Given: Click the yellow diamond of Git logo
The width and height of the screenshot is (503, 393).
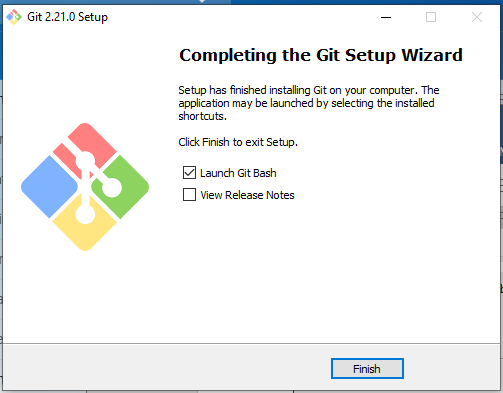Looking at the screenshot, I should point(85,223).
